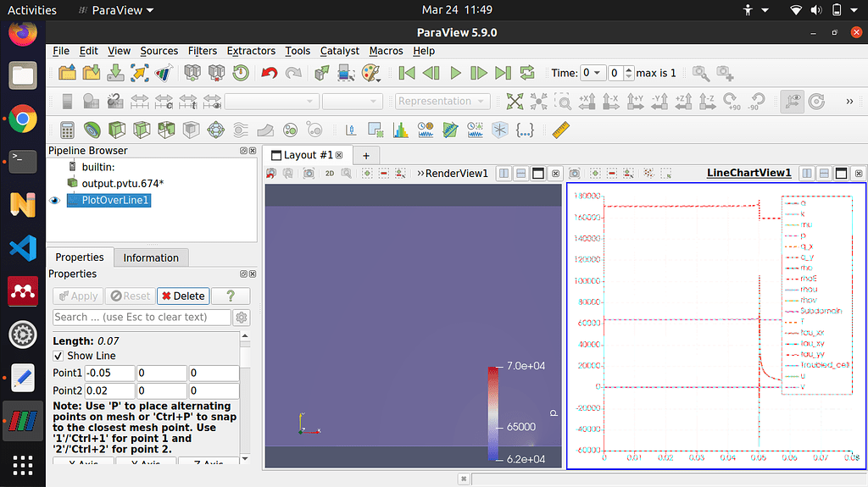Toggle advanced properties gear
Screen dimensions: 868x487
click(x=242, y=317)
